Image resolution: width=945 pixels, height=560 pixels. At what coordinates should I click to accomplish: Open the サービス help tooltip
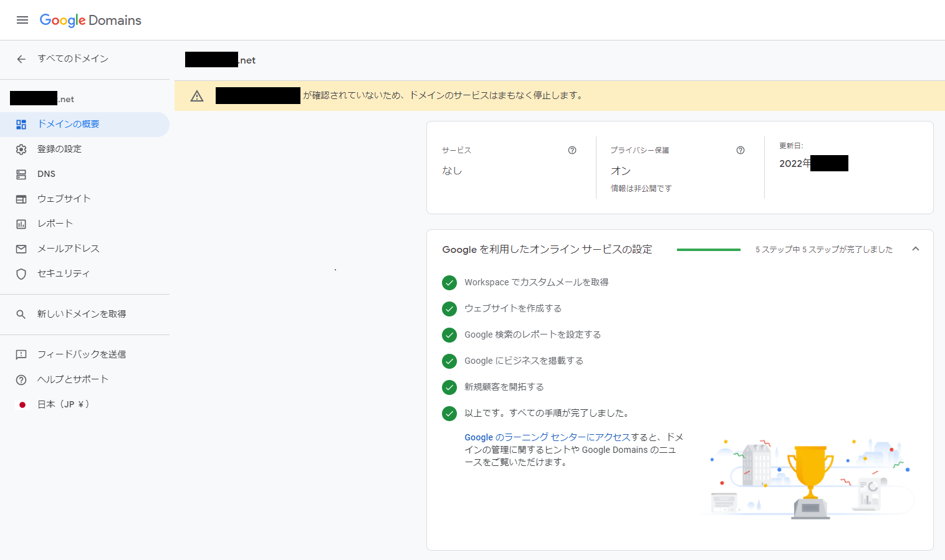tap(572, 149)
